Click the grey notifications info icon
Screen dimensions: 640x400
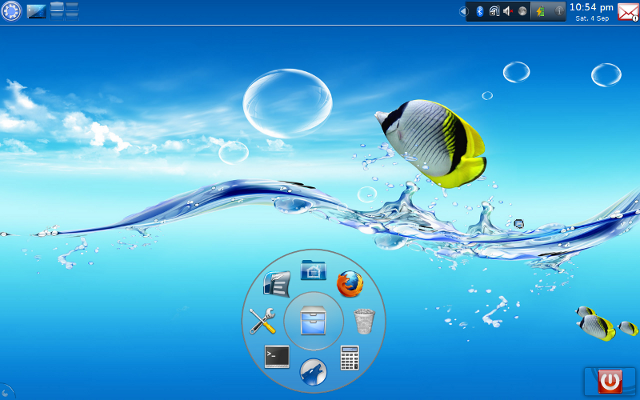pos(559,11)
